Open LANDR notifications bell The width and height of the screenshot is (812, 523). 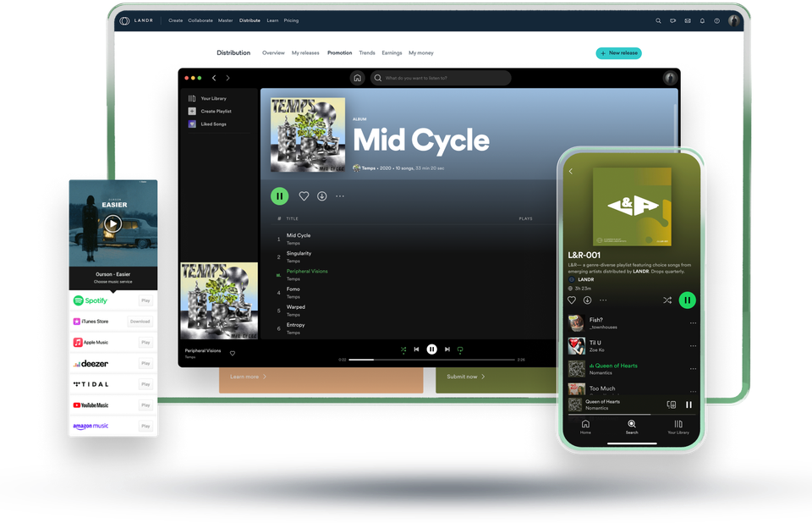(x=702, y=20)
